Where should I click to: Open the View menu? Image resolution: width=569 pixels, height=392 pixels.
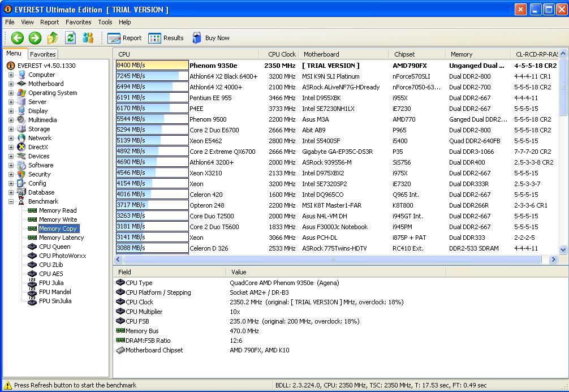pyautogui.click(x=27, y=22)
